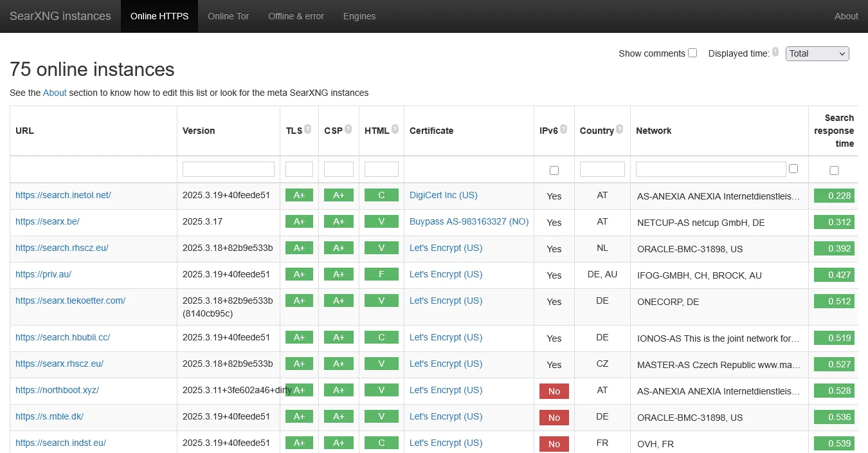Open DigiCert Inc (US) certificate link

pos(444,195)
